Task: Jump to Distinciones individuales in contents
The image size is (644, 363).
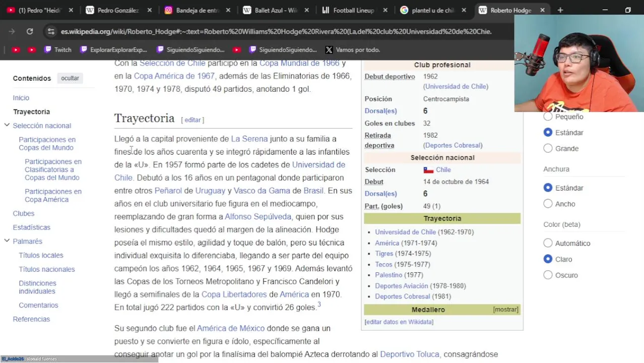Action: (37, 287)
